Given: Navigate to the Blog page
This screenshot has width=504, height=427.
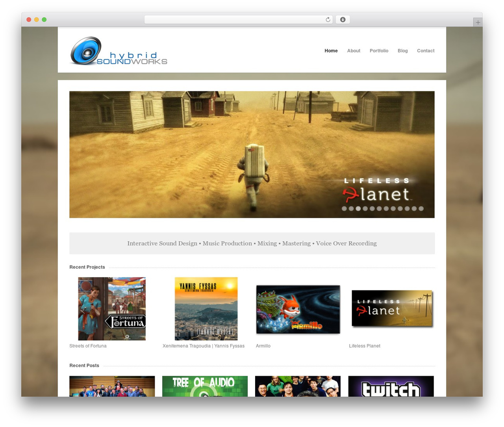Looking at the screenshot, I should coord(402,51).
